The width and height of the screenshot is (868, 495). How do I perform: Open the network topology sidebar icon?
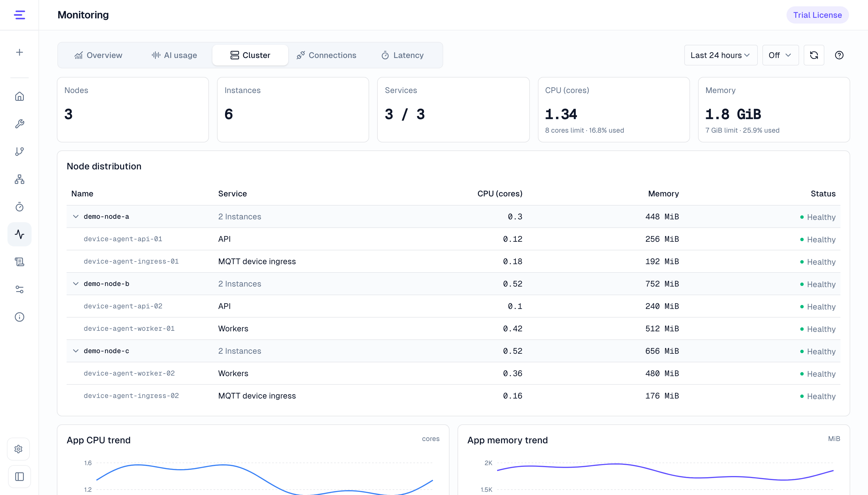pos(19,179)
